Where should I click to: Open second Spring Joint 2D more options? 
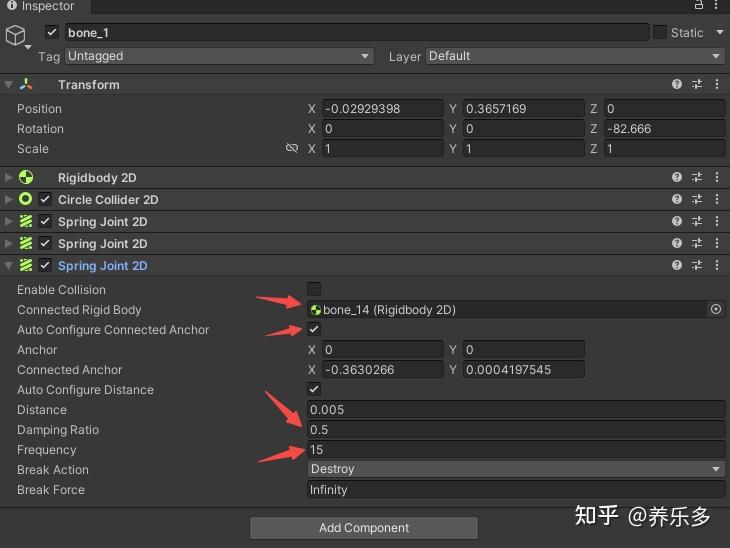coord(717,243)
